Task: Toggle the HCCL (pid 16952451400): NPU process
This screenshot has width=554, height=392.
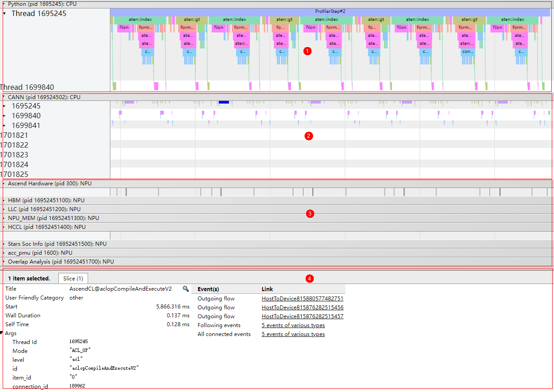Action: point(4,227)
